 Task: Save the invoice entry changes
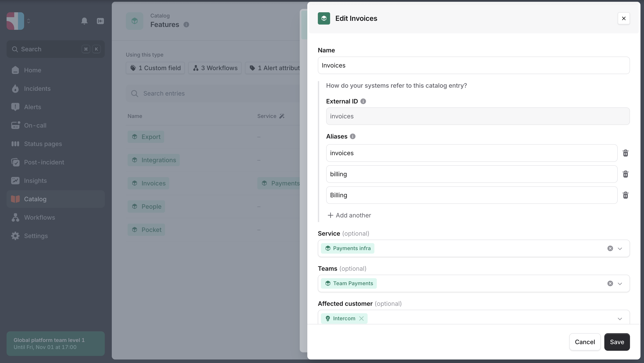pos(617,342)
